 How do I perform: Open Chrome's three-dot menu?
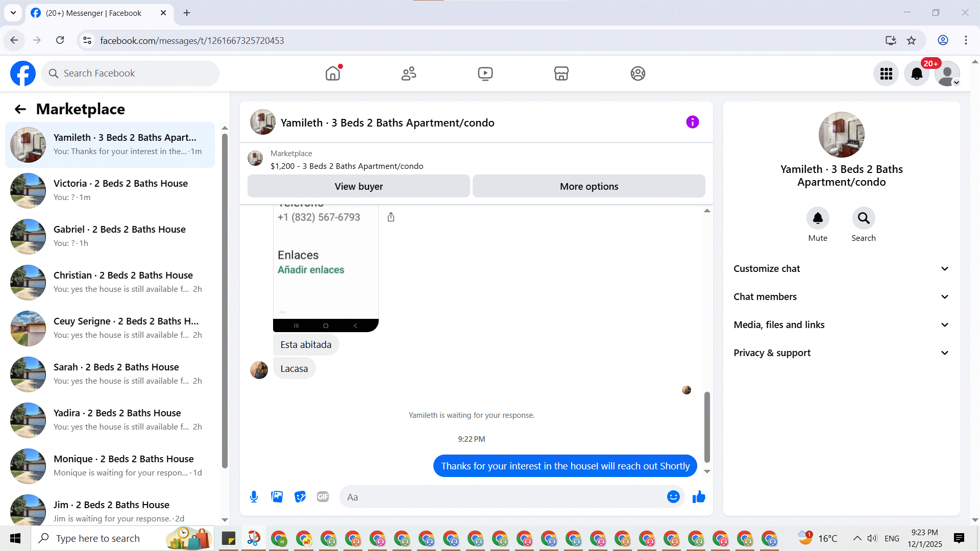click(x=966, y=40)
